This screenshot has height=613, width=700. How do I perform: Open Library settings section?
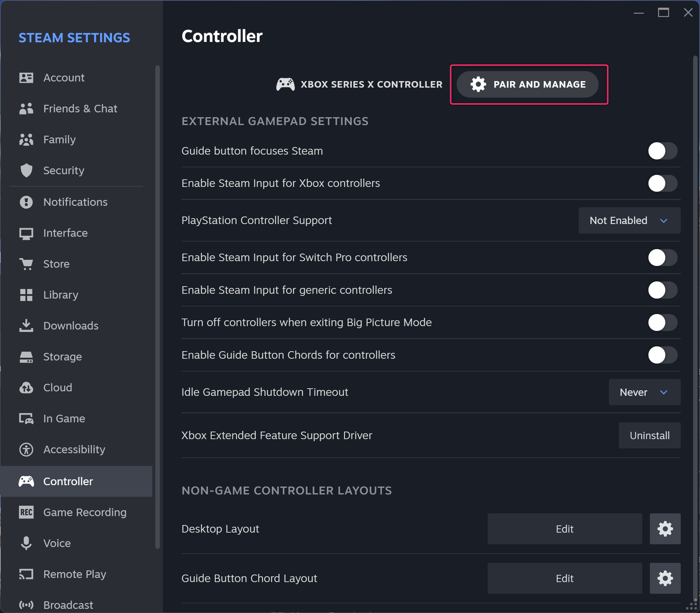tap(76, 295)
